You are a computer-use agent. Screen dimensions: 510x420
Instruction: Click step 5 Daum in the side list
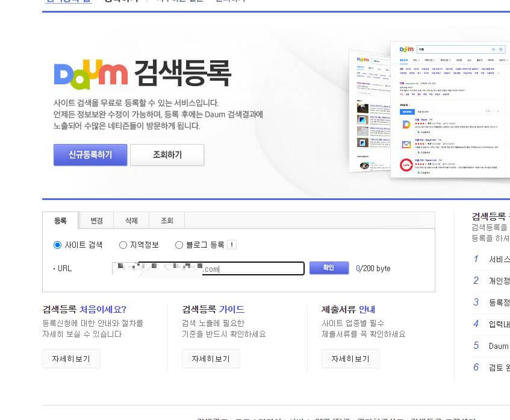pyautogui.click(x=491, y=346)
